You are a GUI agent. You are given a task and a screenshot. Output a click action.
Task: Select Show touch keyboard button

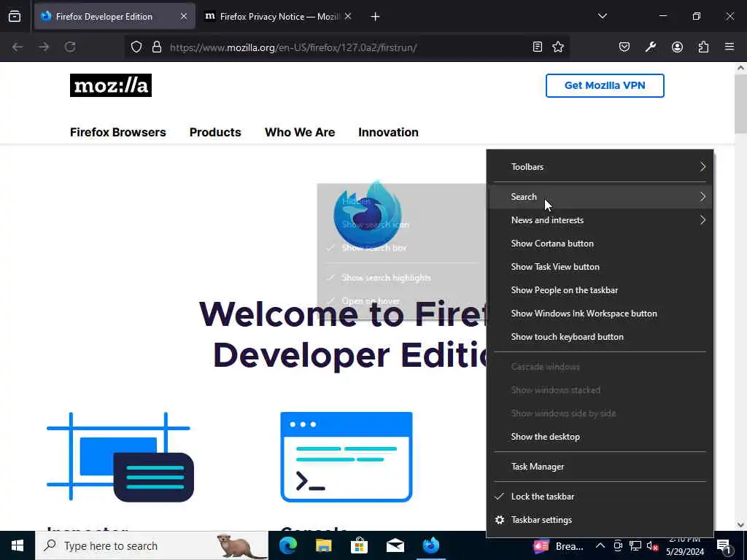(600, 337)
